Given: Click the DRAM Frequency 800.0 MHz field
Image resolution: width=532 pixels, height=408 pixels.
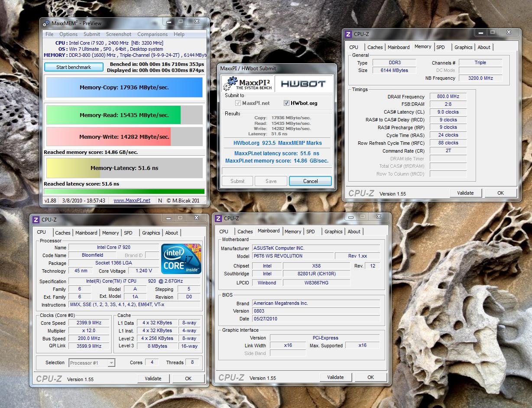Looking at the screenshot, I should coord(448,97).
